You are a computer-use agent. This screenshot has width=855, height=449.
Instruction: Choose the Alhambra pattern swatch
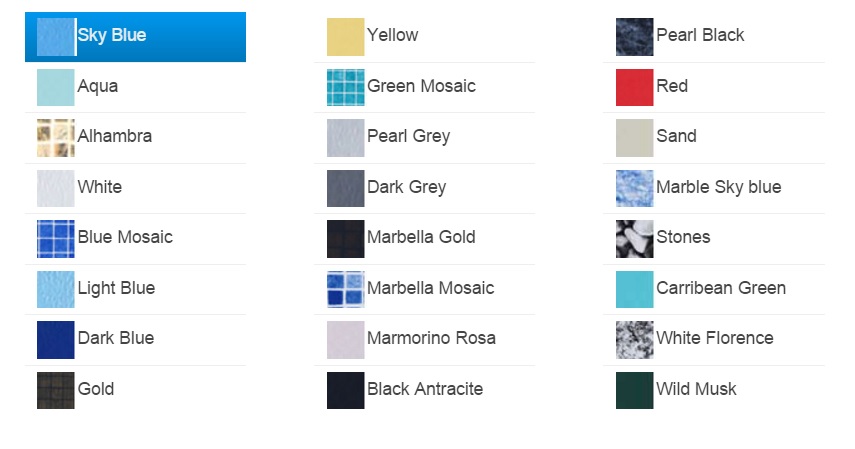coord(56,137)
